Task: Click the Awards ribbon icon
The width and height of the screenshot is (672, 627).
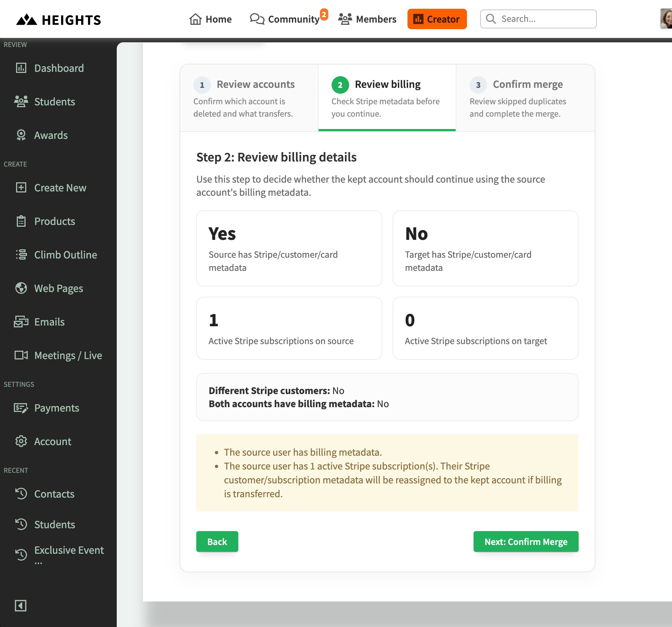Action: coord(21,135)
